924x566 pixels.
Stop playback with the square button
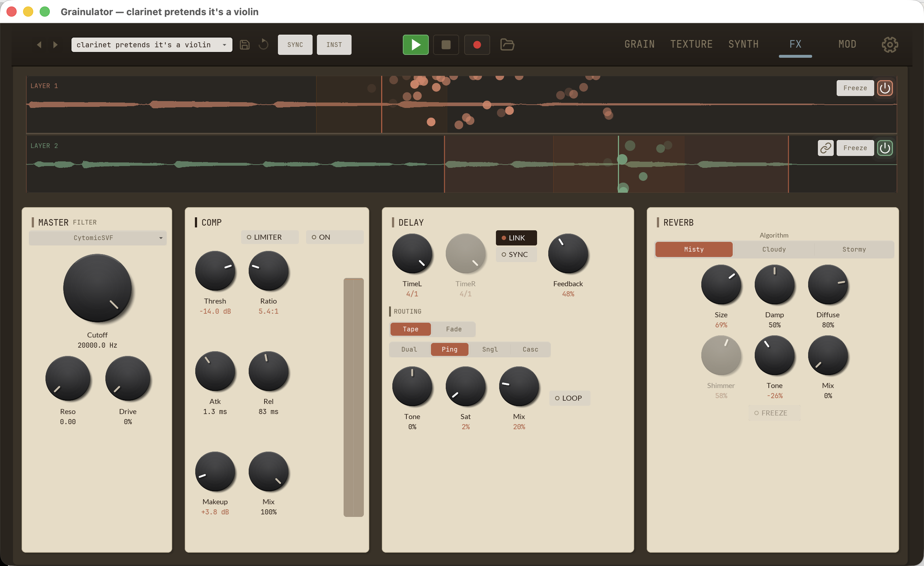[446, 45]
